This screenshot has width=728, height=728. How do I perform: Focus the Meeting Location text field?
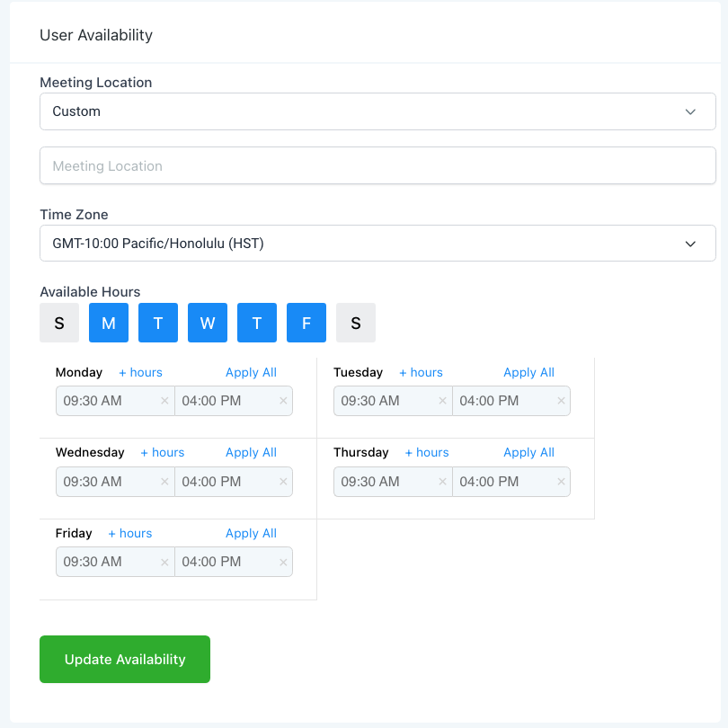point(377,166)
